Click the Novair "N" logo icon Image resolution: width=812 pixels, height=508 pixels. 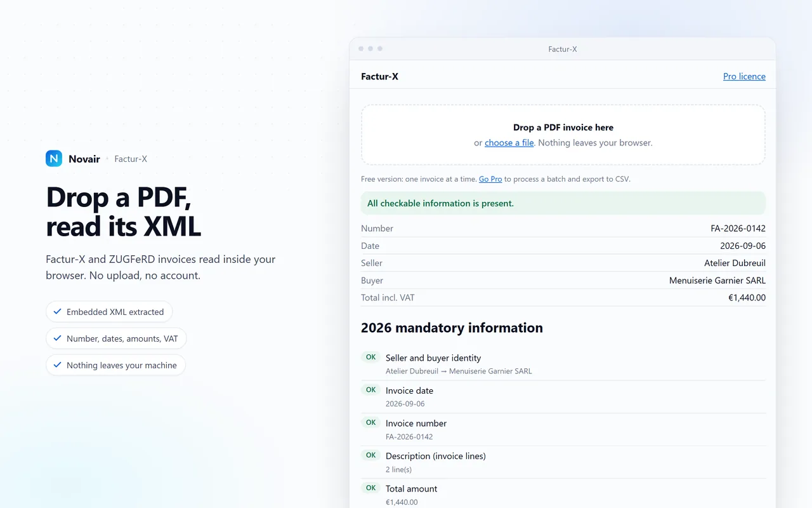tap(54, 159)
